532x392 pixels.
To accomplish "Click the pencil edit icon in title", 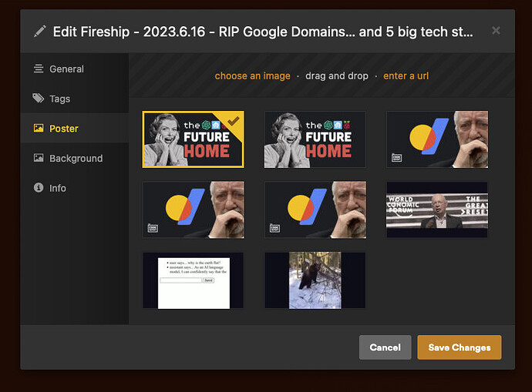I will point(39,31).
